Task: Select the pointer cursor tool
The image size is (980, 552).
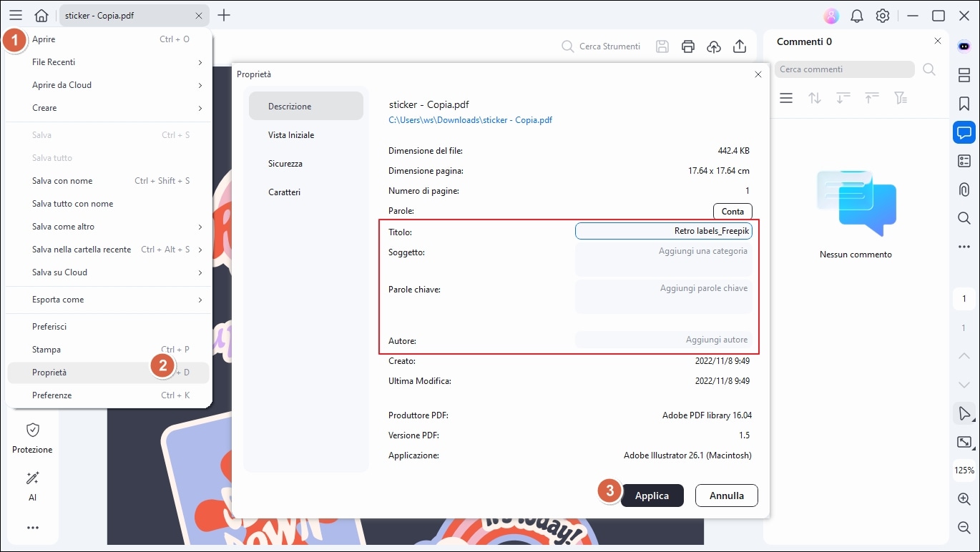Action: [x=964, y=413]
